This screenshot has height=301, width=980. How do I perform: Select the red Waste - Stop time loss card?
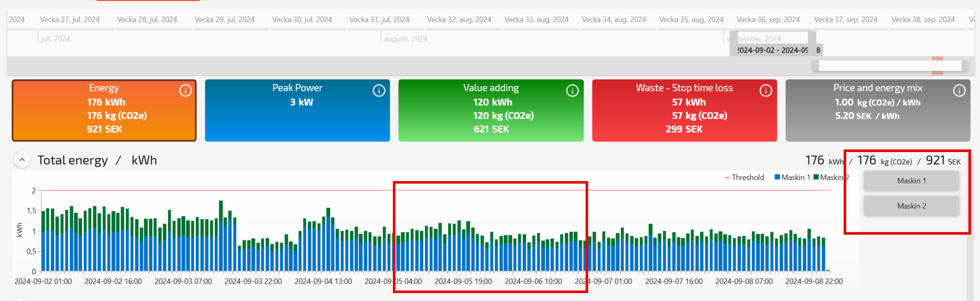(x=684, y=111)
